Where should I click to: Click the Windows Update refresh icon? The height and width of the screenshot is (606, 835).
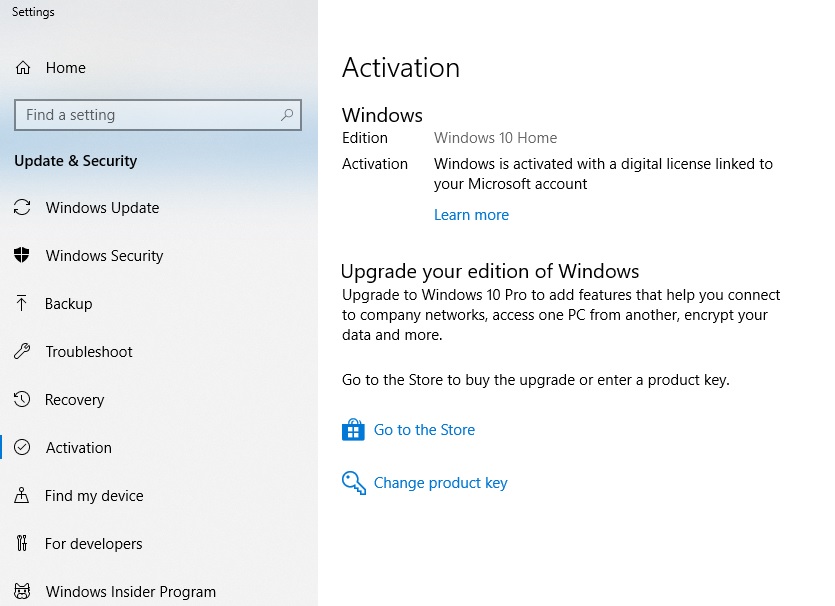pos(22,207)
